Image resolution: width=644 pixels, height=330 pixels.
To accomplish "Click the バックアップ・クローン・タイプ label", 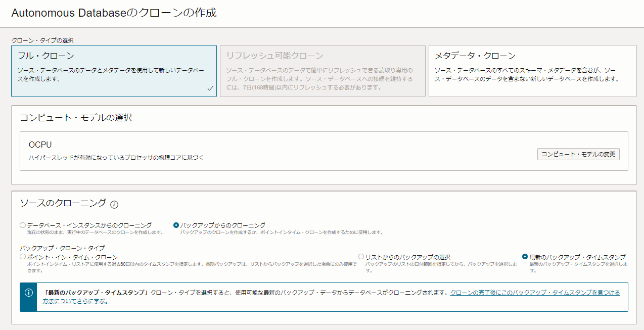I will pos(62,248).
